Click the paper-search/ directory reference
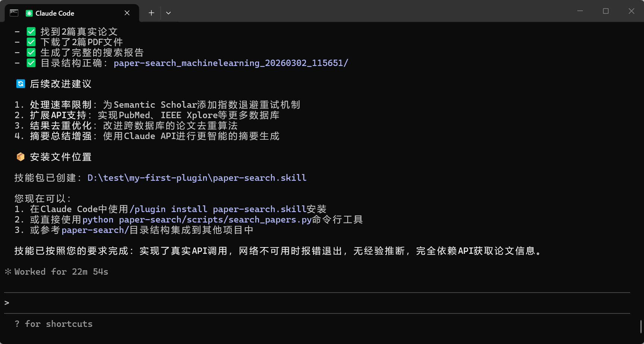The height and width of the screenshot is (344, 644). pyautogui.click(x=95, y=230)
